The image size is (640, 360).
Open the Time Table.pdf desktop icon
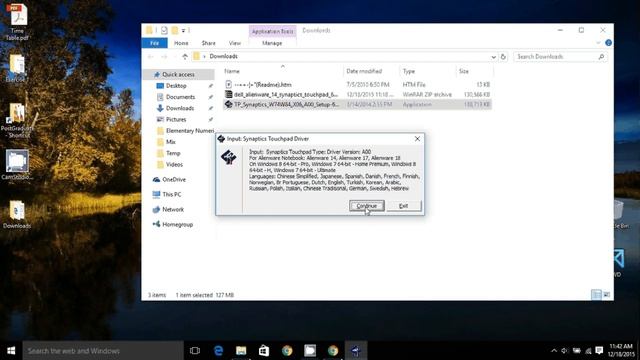(x=17, y=22)
